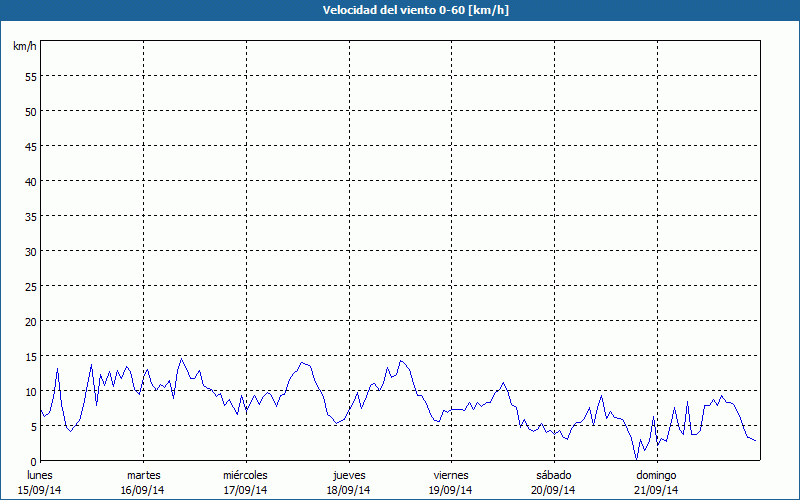Image resolution: width=800 pixels, height=500 pixels.
Task: Select the 'lunes' day label
Action: [x=40, y=475]
